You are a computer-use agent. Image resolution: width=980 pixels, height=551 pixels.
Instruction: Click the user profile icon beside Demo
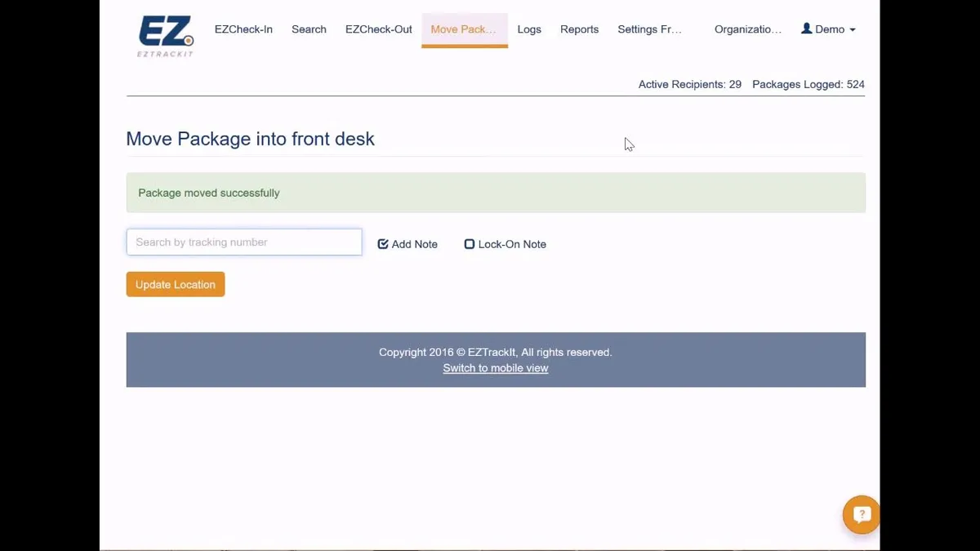click(x=807, y=29)
